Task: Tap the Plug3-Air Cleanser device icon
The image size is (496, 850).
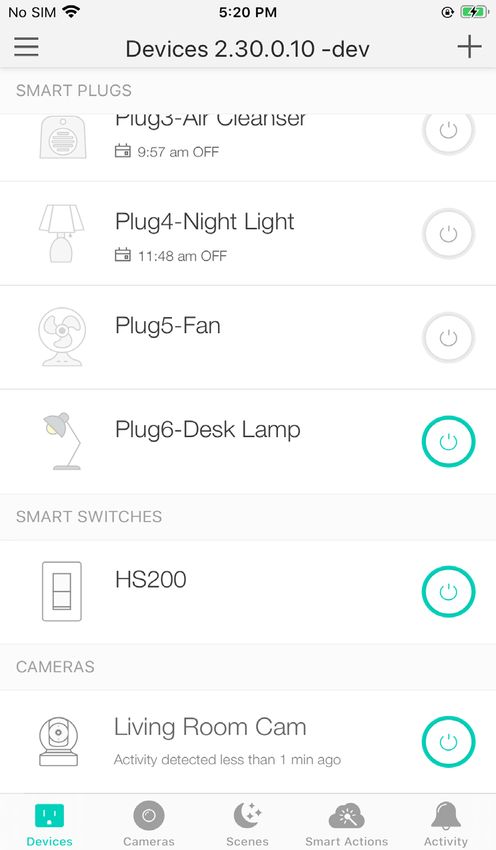Action: (x=63, y=137)
